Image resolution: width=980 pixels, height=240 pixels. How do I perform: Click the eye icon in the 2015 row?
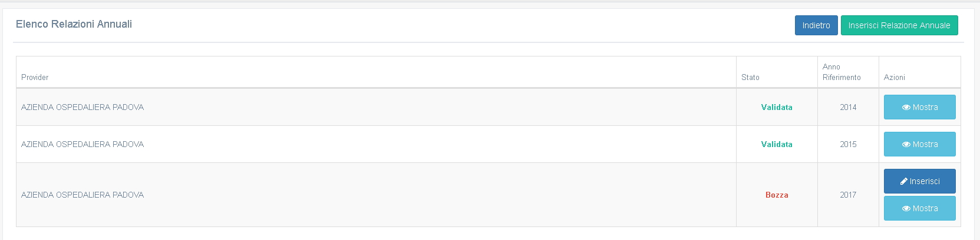[x=906, y=145]
